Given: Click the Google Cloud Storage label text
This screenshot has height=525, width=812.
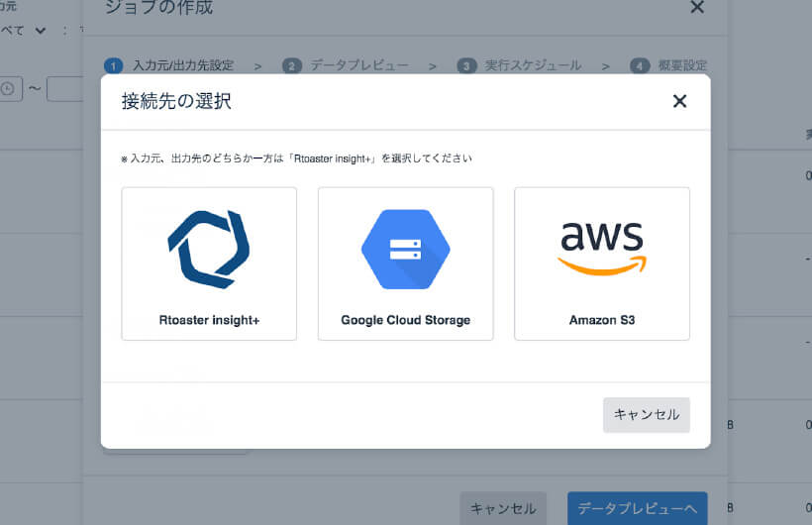Looking at the screenshot, I should pyautogui.click(x=405, y=320).
